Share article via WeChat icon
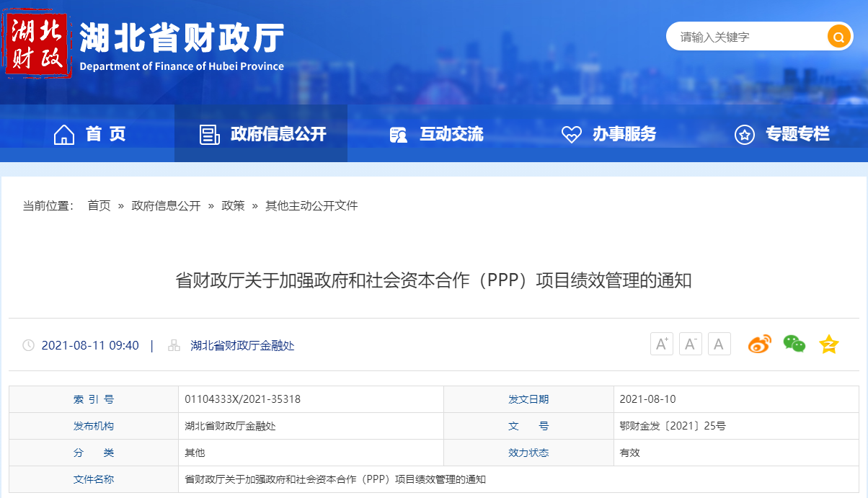868x498 pixels. coord(794,344)
